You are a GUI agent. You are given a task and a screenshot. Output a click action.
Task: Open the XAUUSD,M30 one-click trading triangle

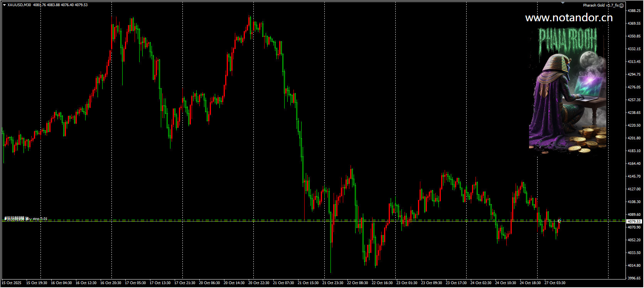4,5
